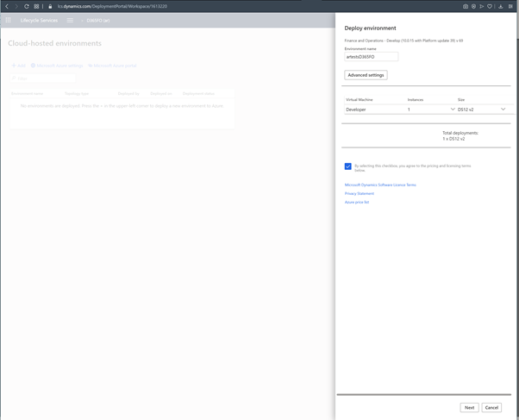Expand the Instances dropdown
Screen dimensions: 519x420
click(453, 110)
